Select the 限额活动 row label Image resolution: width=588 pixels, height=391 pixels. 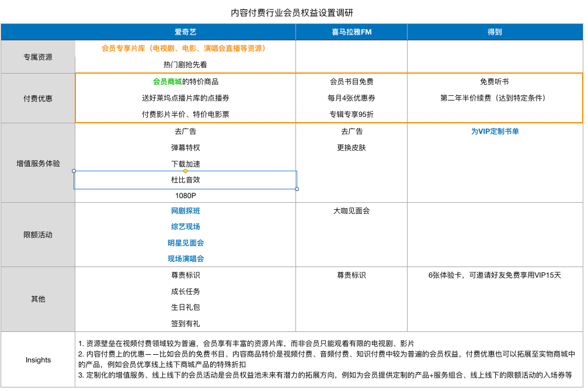38,235
